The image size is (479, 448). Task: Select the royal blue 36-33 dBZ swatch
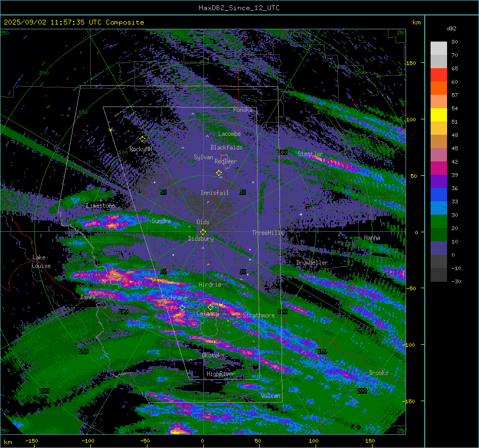point(439,194)
